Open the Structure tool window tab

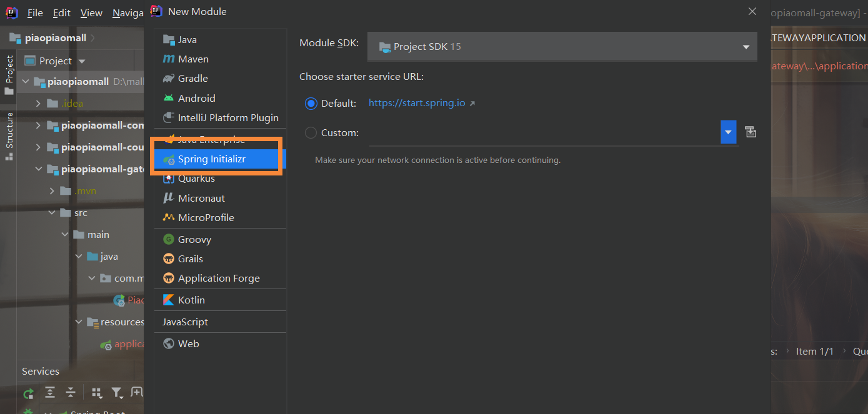[x=9, y=136]
